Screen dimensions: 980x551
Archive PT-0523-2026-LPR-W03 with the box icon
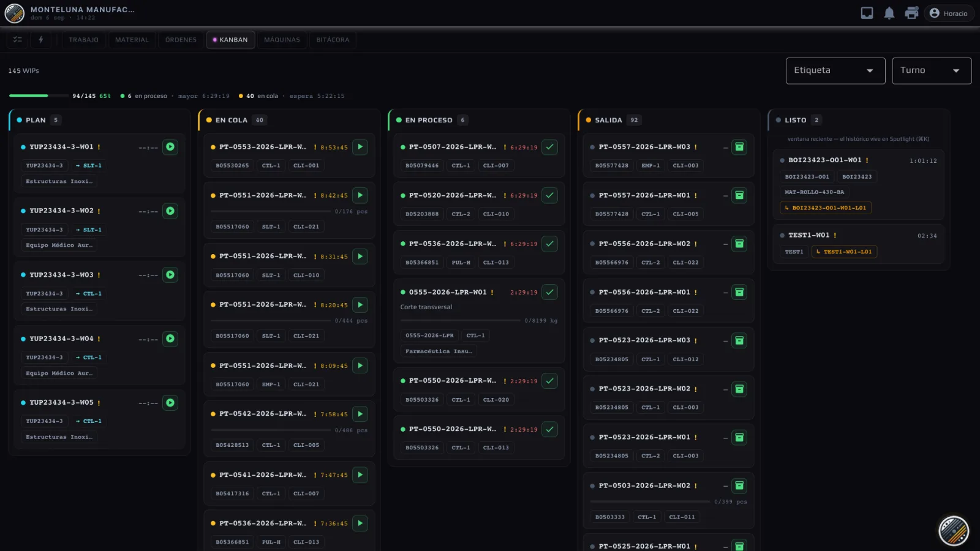click(739, 340)
